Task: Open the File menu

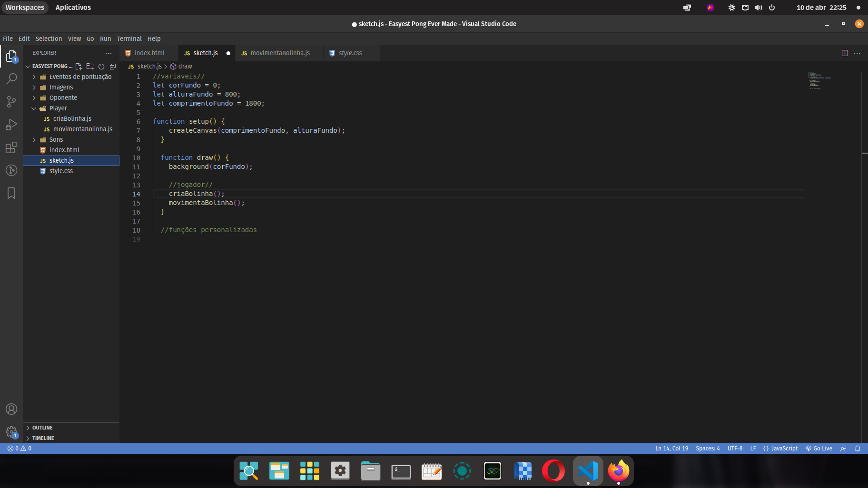Action: point(8,39)
